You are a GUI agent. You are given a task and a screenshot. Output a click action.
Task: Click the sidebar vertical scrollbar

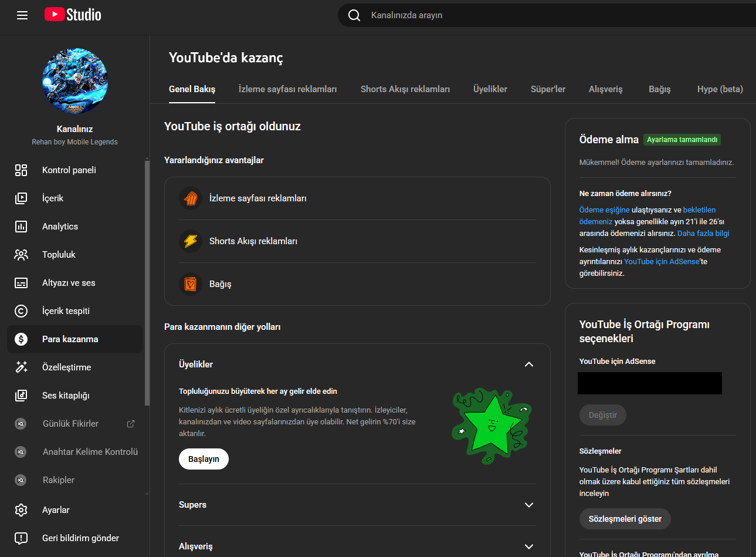(147, 282)
